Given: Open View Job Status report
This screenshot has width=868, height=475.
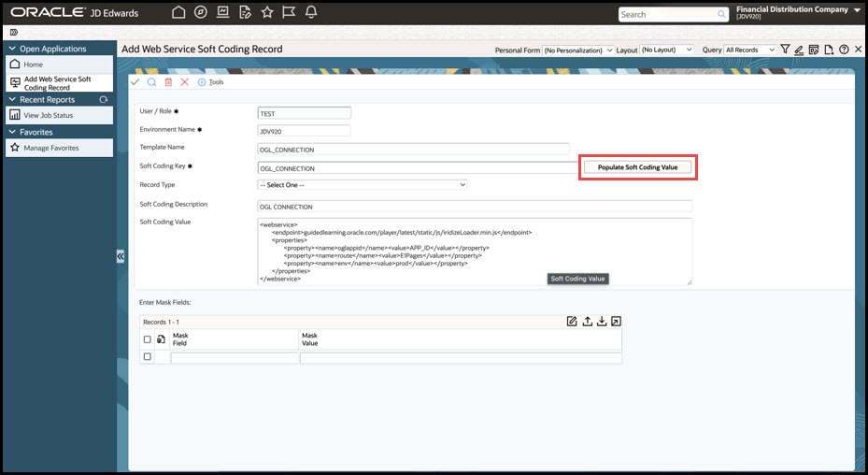Looking at the screenshot, I should (x=59, y=115).
